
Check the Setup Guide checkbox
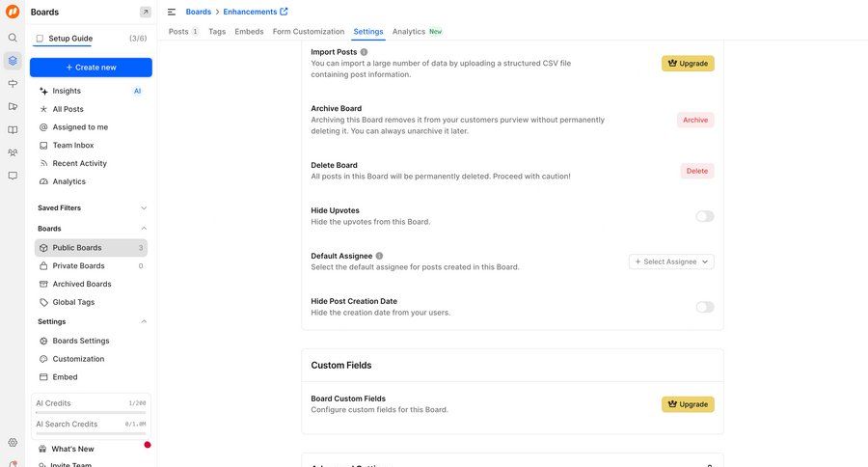pyautogui.click(x=40, y=39)
